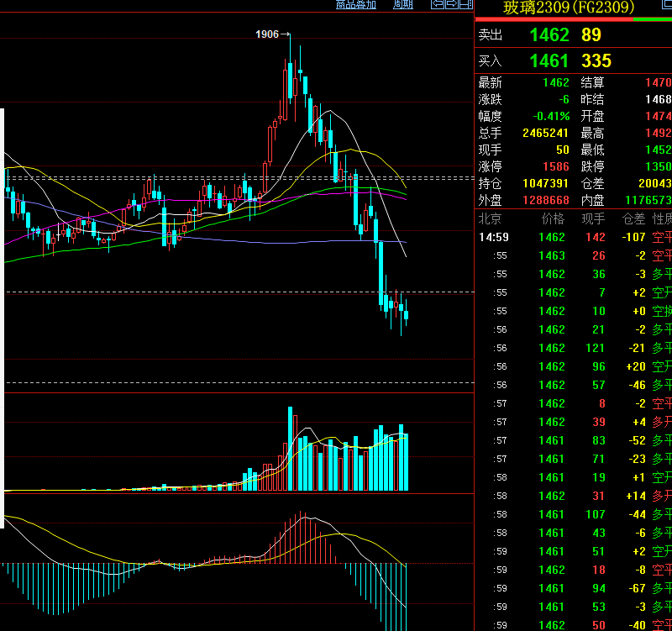
Task: Click the 1906 high price marker
Action: (267, 34)
